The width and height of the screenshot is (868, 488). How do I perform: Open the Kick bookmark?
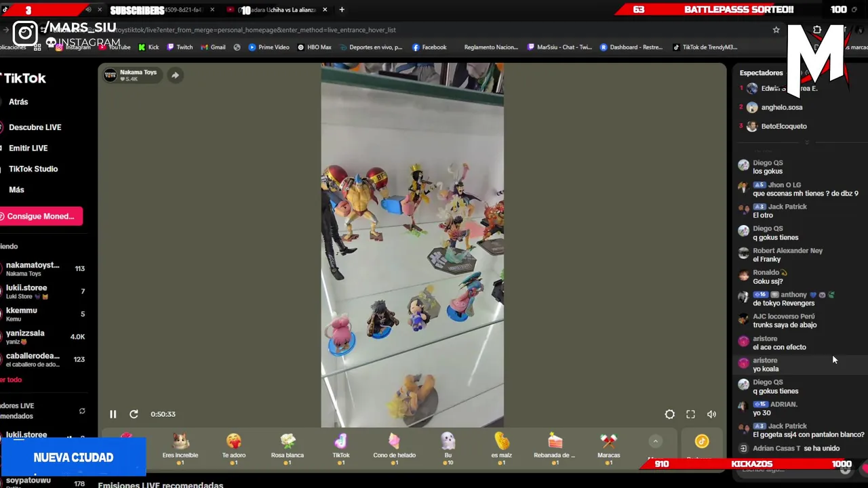tap(149, 47)
